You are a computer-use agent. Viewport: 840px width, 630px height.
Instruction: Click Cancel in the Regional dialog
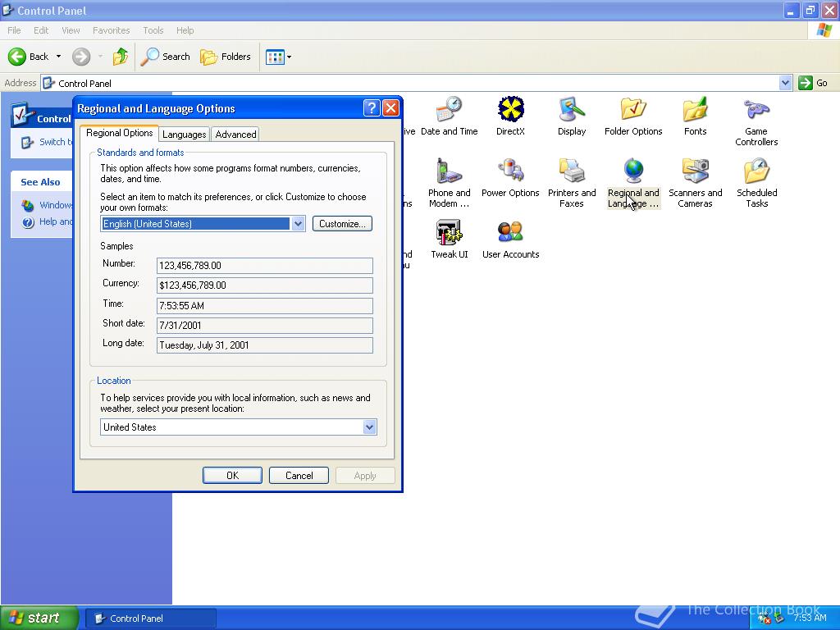coord(299,476)
